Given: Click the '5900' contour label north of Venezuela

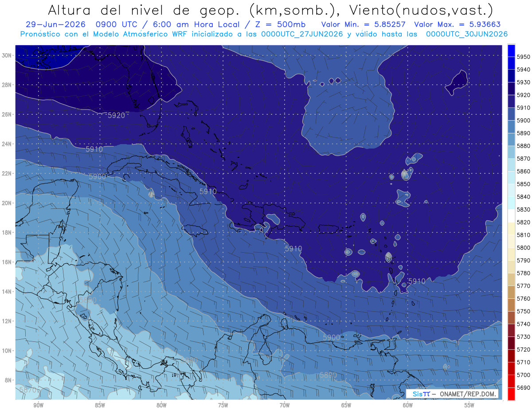Looking at the screenshot, I should pos(331,337).
